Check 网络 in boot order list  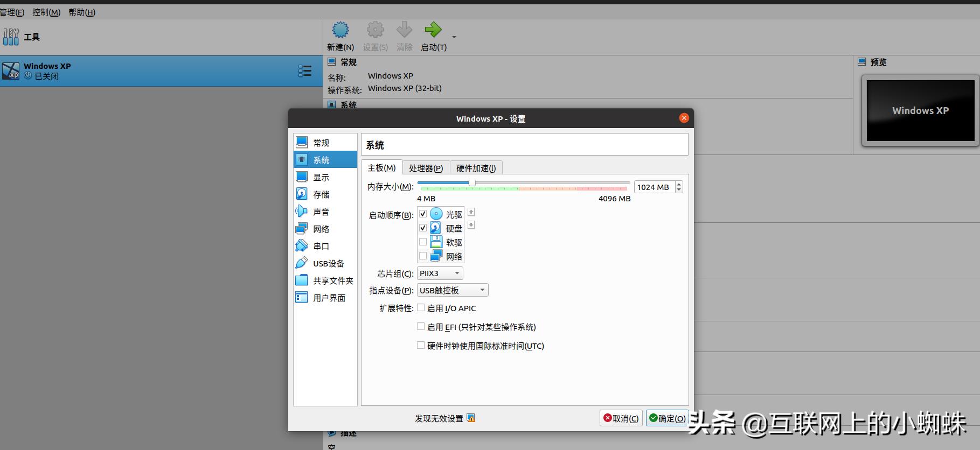click(x=423, y=256)
